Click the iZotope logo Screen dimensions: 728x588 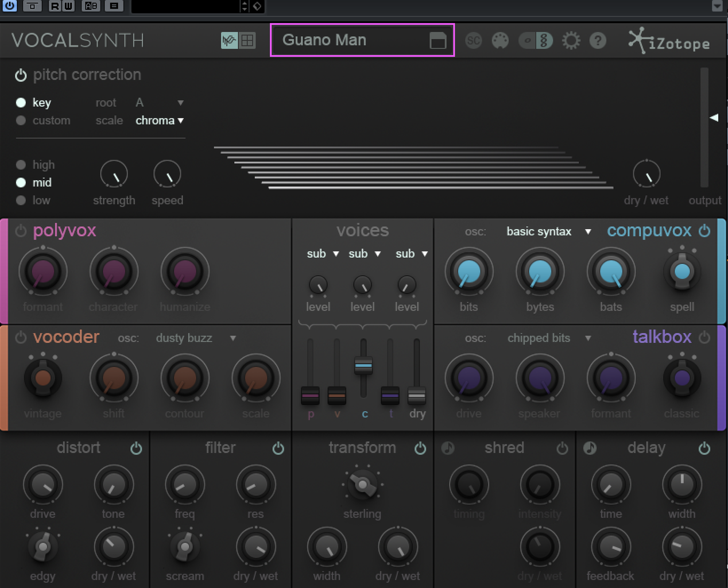[669, 41]
